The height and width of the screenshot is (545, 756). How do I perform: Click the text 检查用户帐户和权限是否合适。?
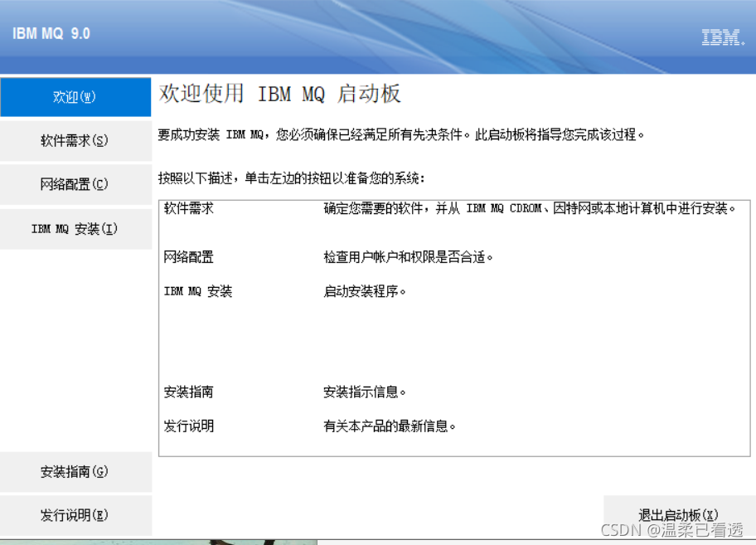coord(409,257)
